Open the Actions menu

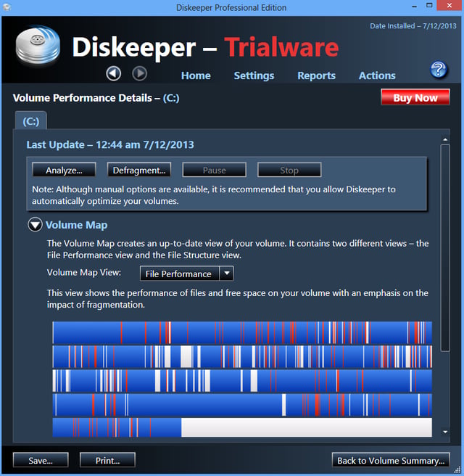tap(377, 75)
